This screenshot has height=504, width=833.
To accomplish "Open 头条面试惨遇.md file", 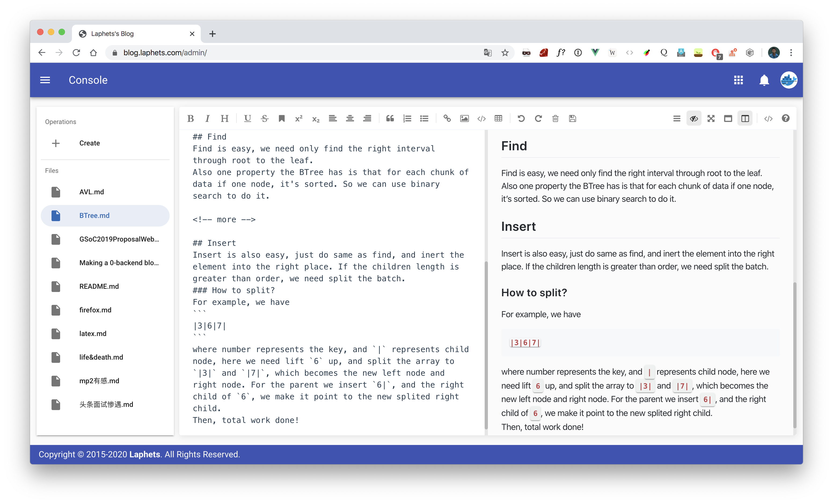I will (x=105, y=405).
